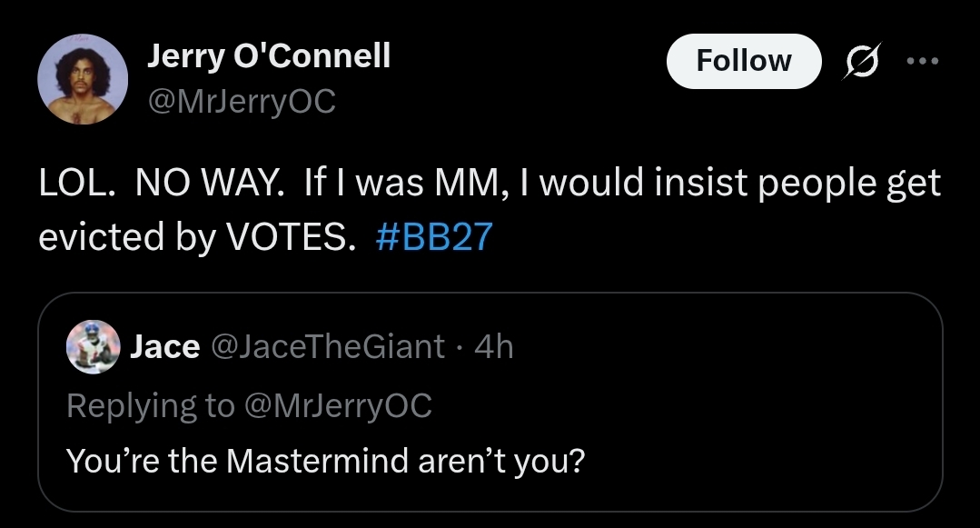Image resolution: width=980 pixels, height=528 pixels.
Task: Click Jerry O'Connell's profile avatar
Action: click(83, 79)
